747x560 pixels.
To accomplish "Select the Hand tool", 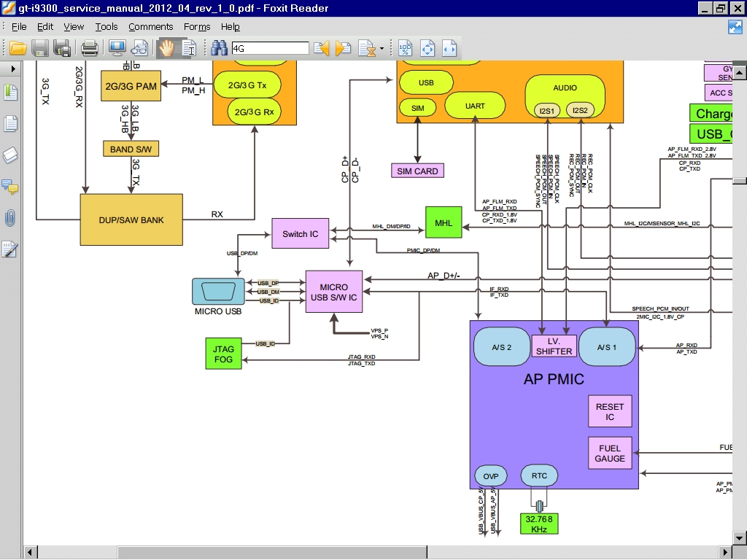I will click(x=166, y=48).
